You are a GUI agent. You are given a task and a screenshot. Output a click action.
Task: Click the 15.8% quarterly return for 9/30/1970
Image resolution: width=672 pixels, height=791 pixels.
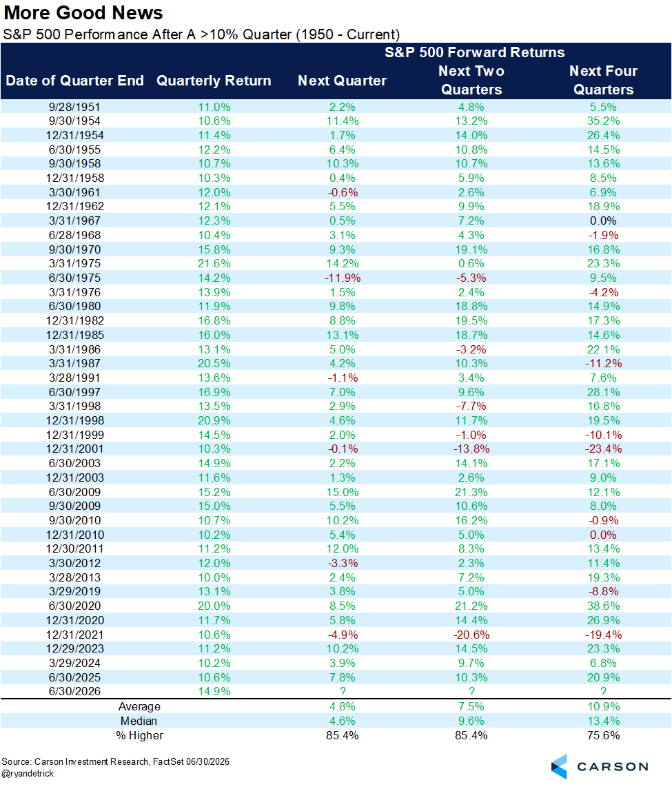[214, 249]
